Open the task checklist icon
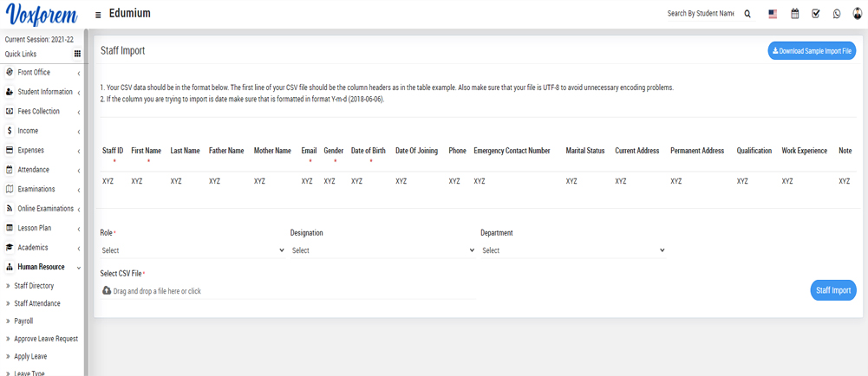 point(815,14)
